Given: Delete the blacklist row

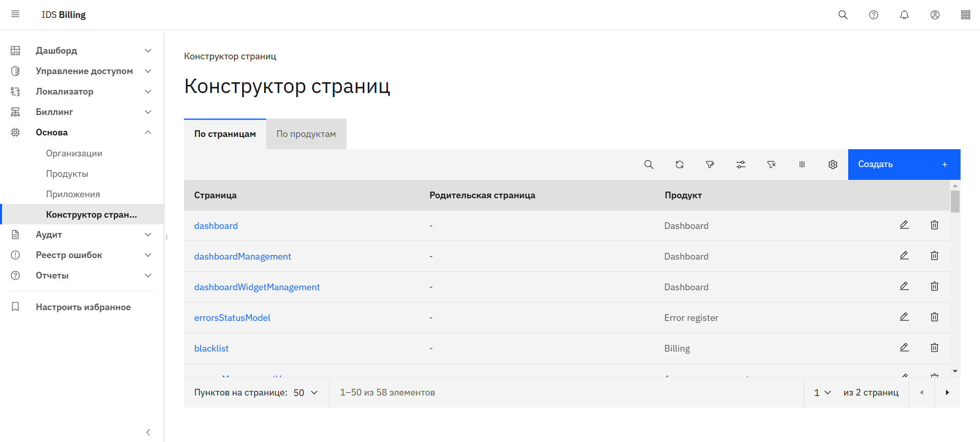Looking at the screenshot, I should tap(934, 348).
